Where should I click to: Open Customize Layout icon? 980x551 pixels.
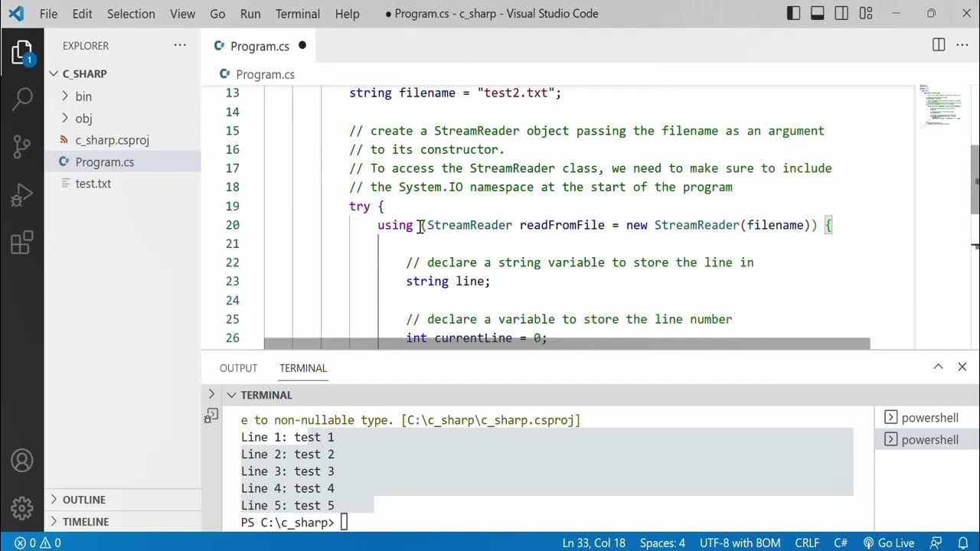coord(866,13)
